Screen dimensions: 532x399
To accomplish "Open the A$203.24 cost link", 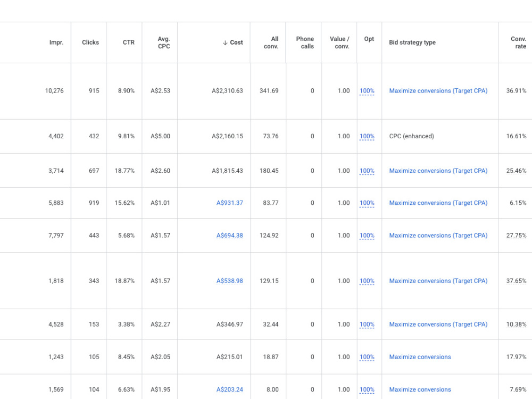I will click(230, 389).
